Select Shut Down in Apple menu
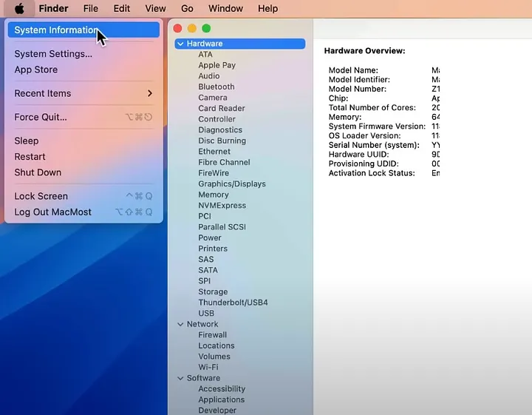This screenshot has width=532, height=415. (x=38, y=172)
